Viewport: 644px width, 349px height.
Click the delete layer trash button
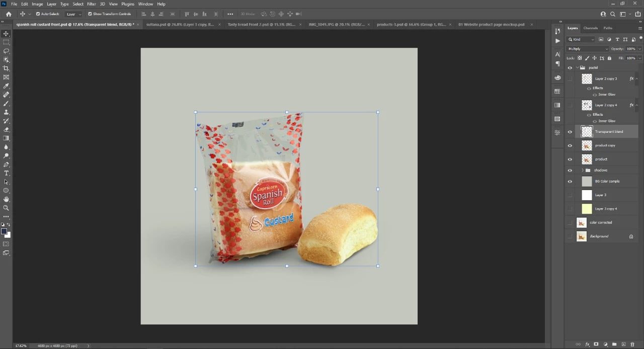pos(632,344)
